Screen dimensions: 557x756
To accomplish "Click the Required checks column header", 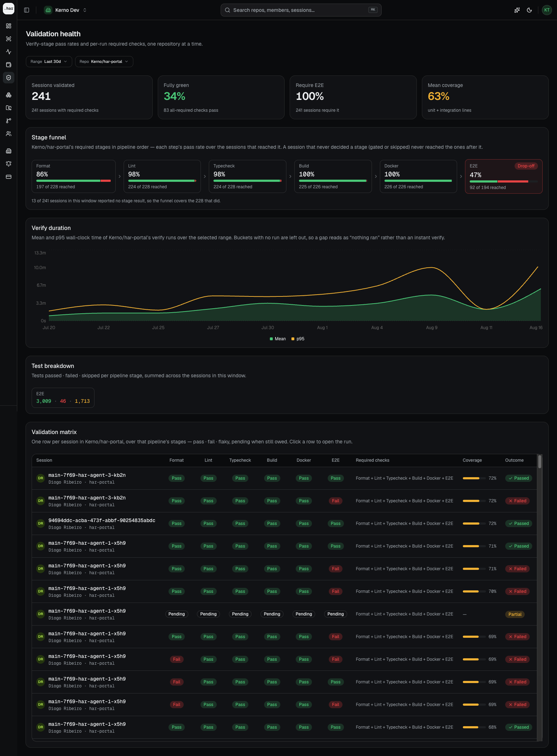I will click(x=373, y=460).
